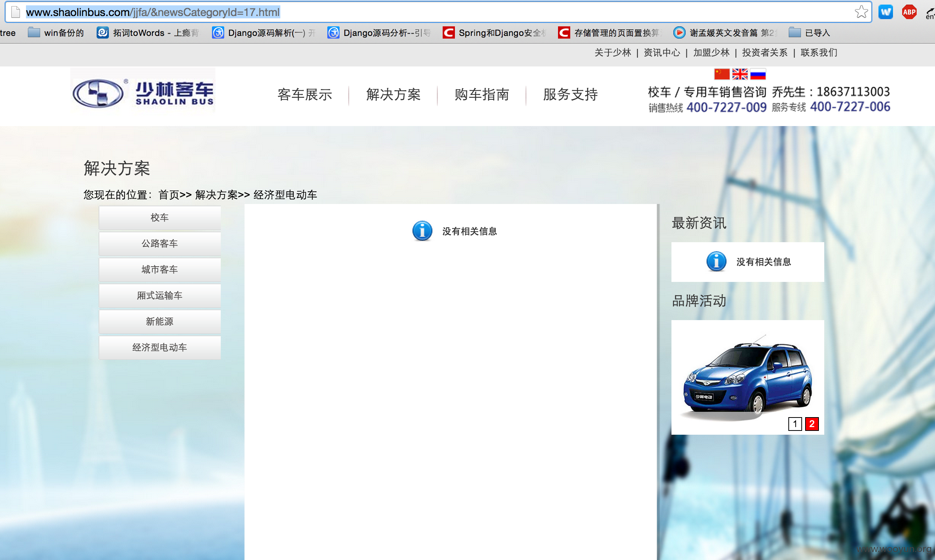Select the 新能源 category in sidebar
This screenshot has width=935, height=560.
160,321
